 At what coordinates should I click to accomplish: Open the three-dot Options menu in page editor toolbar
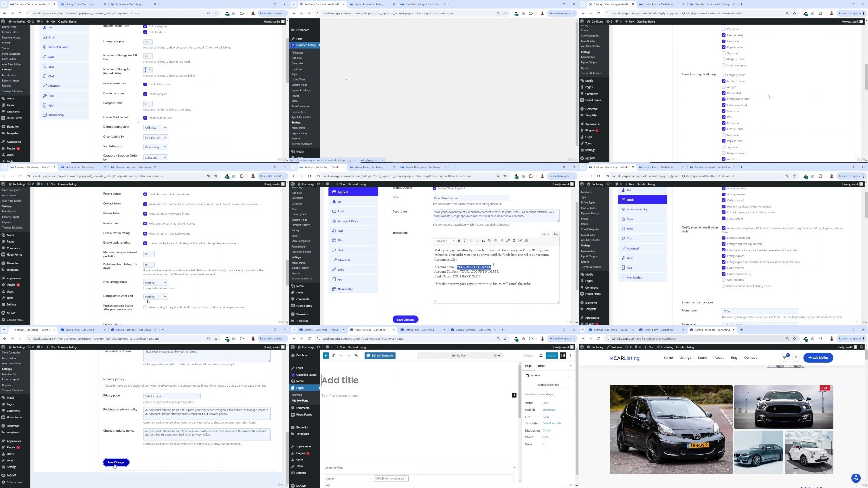click(x=570, y=356)
